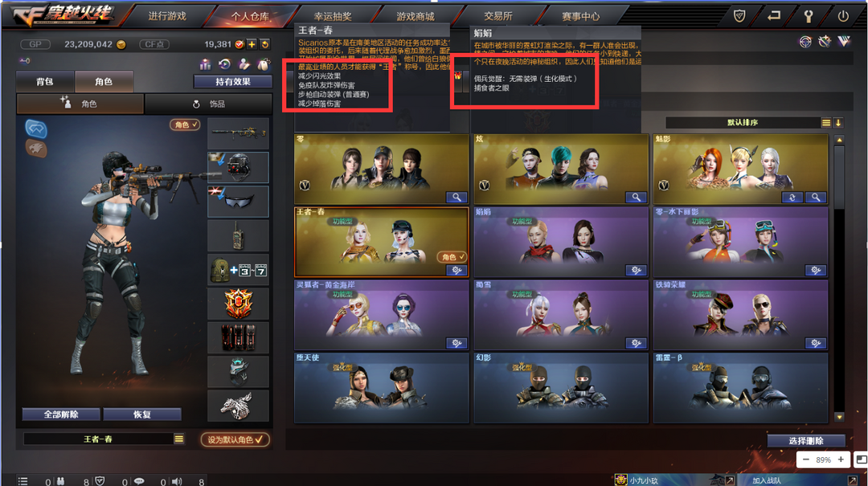Toggle the 角色 check tag above model

[x=185, y=125]
